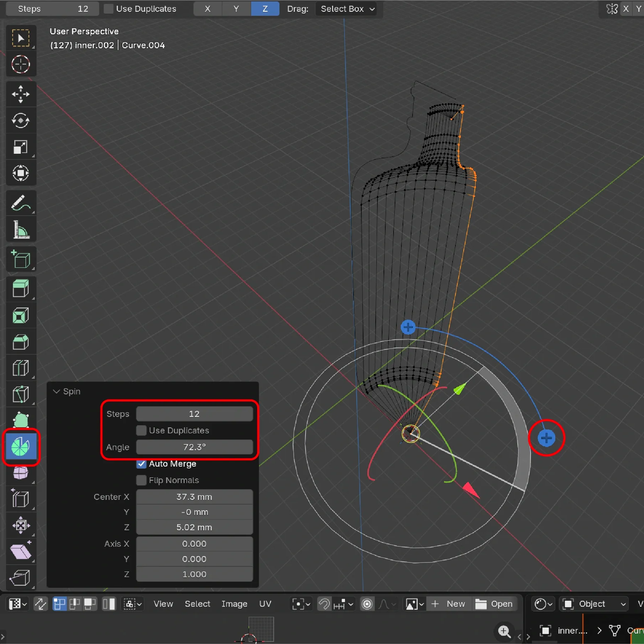This screenshot has height=644, width=644.
Task: Click the Center X value field
Action: tap(194, 497)
